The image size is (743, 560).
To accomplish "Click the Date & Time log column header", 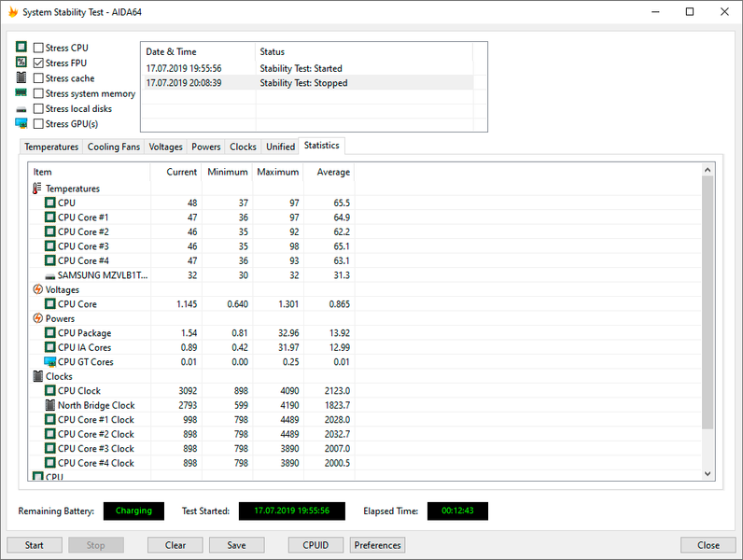I will pos(199,51).
